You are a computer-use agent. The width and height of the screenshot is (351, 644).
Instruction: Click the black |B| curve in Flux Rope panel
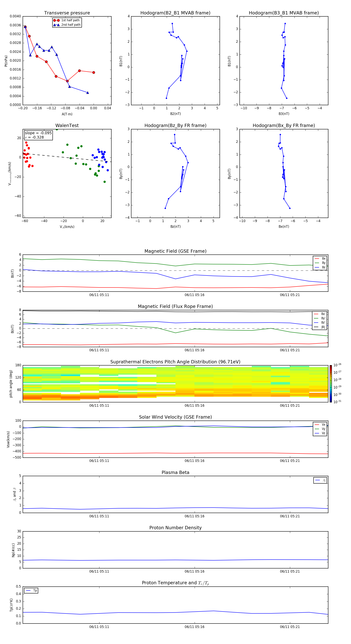click(175, 311)
